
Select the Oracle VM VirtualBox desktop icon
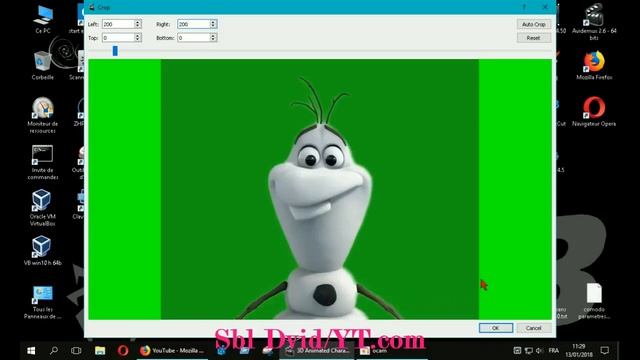[42, 208]
